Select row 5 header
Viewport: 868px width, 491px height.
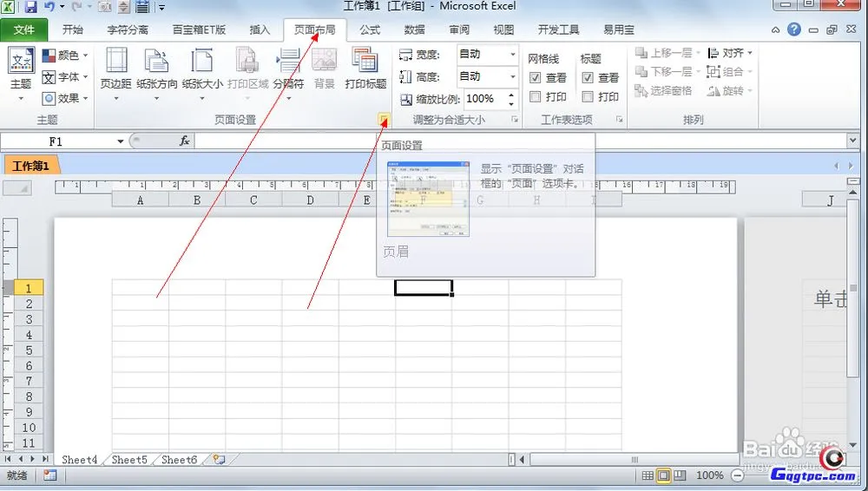(x=29, y=350)
